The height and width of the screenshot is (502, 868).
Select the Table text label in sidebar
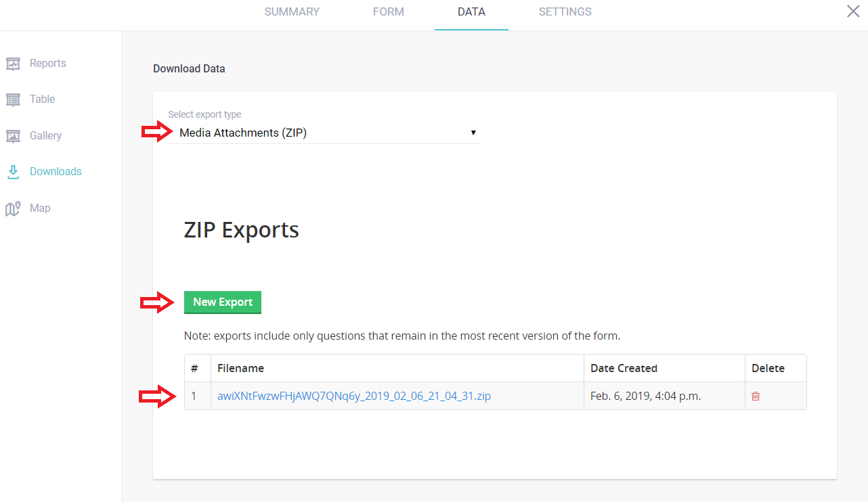pos(43,99)
